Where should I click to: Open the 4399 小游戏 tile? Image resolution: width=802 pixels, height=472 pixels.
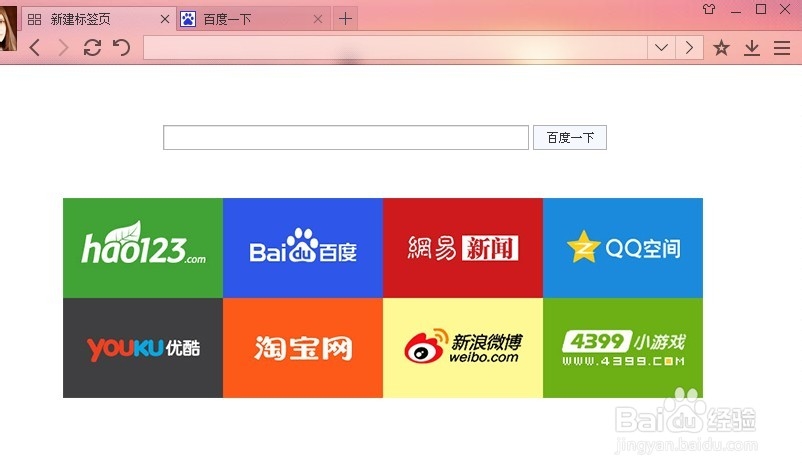623,348
